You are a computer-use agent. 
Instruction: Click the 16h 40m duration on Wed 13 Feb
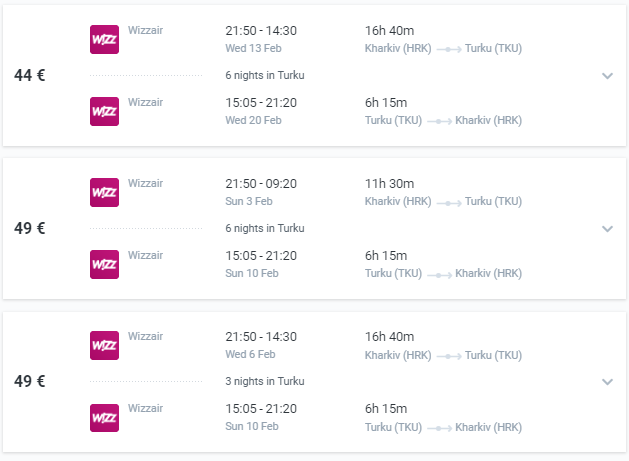[389, 30]
